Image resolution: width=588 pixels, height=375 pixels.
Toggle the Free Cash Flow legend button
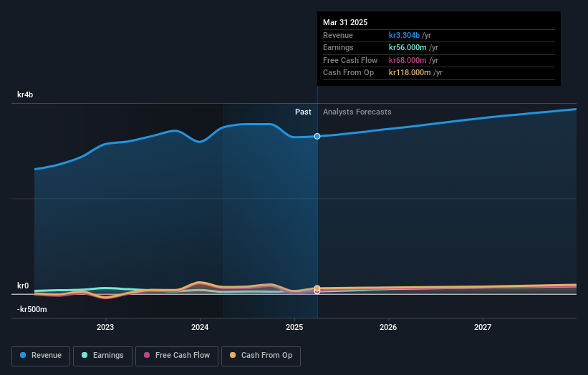tap(177, 356)
